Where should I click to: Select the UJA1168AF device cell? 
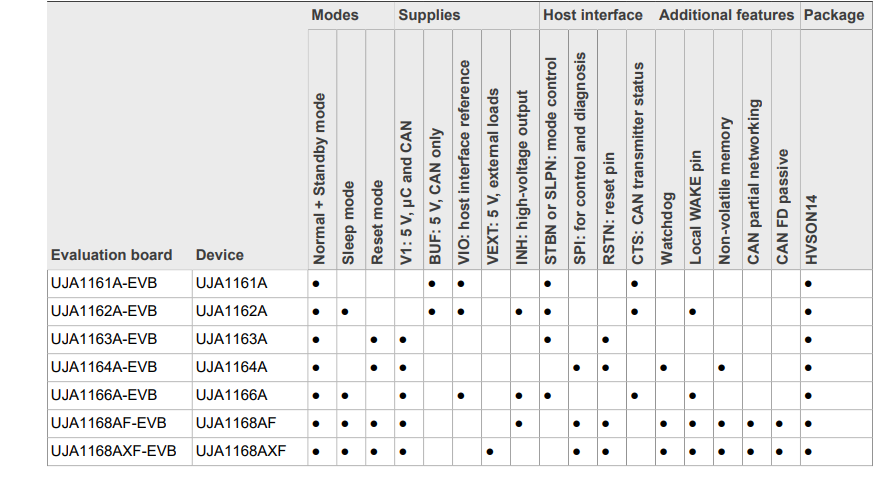coord(236,423)
